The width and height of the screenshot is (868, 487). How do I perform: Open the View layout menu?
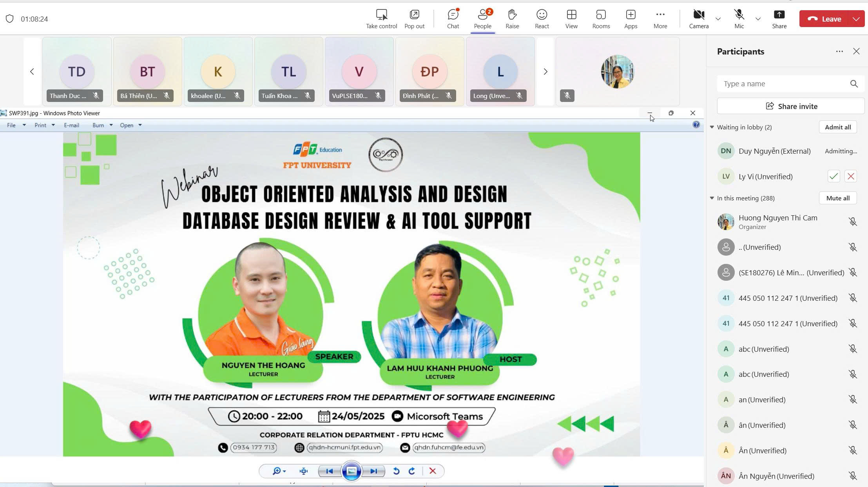click(571, 18)
